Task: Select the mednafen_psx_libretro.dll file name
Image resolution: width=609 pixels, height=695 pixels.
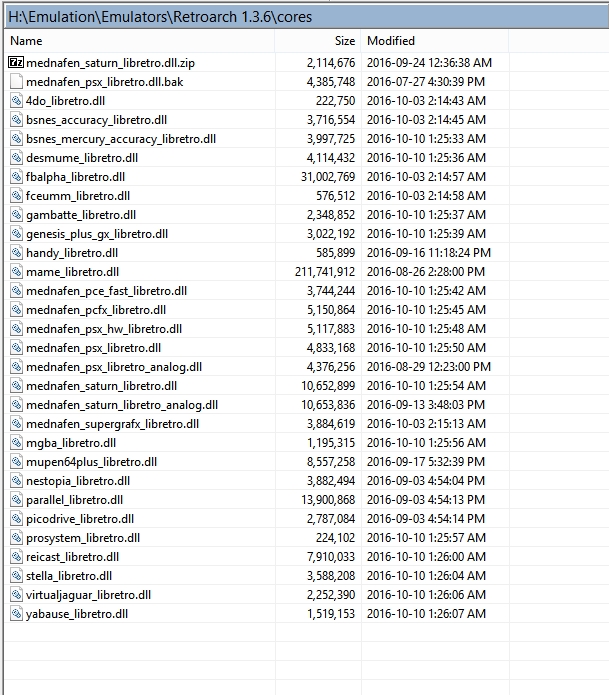Action: 94,348
